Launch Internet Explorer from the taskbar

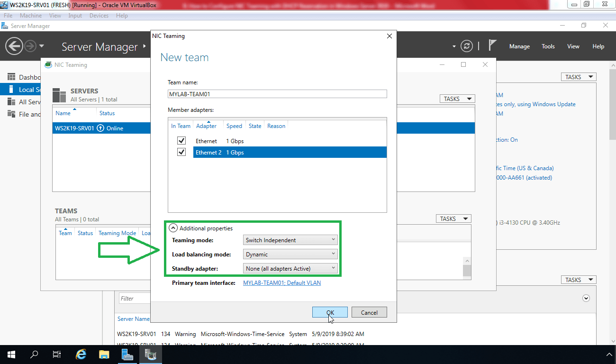click(x=81, y=354)
